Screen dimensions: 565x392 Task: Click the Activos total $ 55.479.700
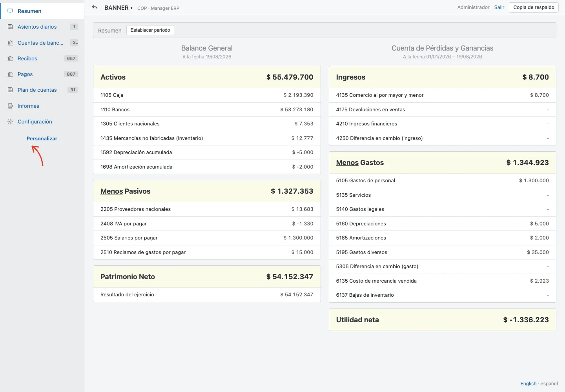tap(290, 77)
